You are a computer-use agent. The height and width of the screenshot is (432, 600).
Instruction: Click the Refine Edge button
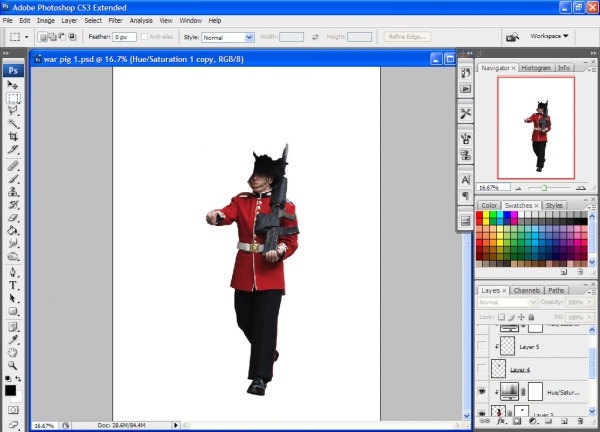(x=407, y=37)
